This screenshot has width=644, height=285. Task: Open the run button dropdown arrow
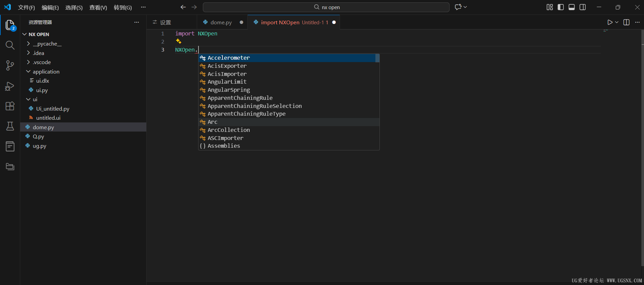pyautogui.click(x=617, y=22)
